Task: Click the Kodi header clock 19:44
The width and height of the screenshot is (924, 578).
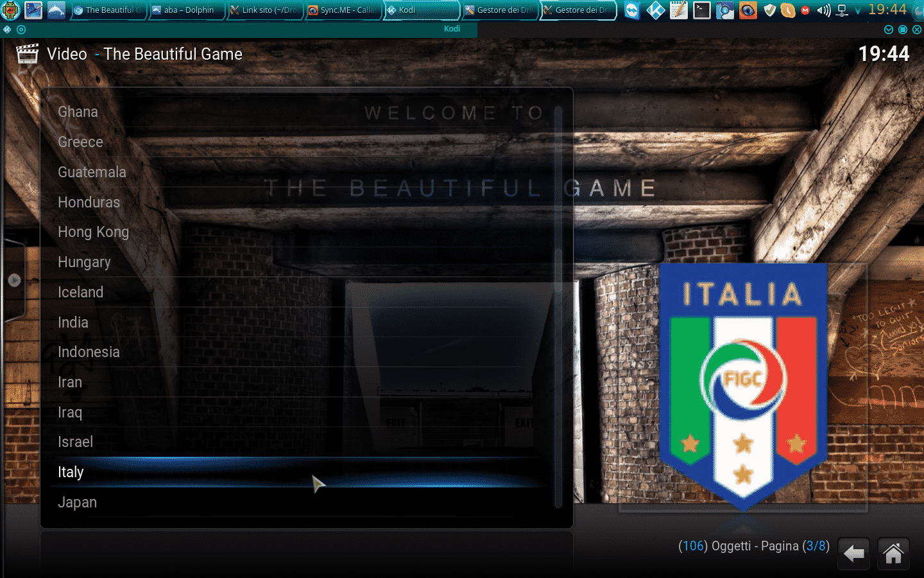Action: (x=884, y=54)
